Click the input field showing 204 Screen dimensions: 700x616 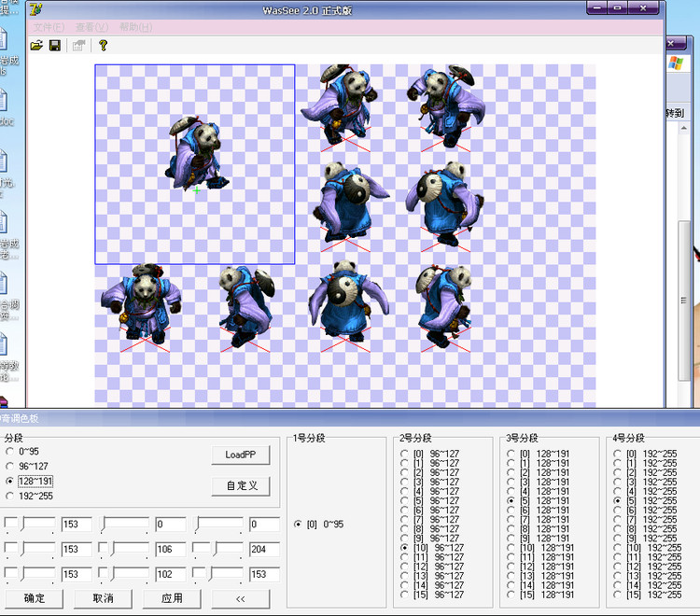coord(264,550)
